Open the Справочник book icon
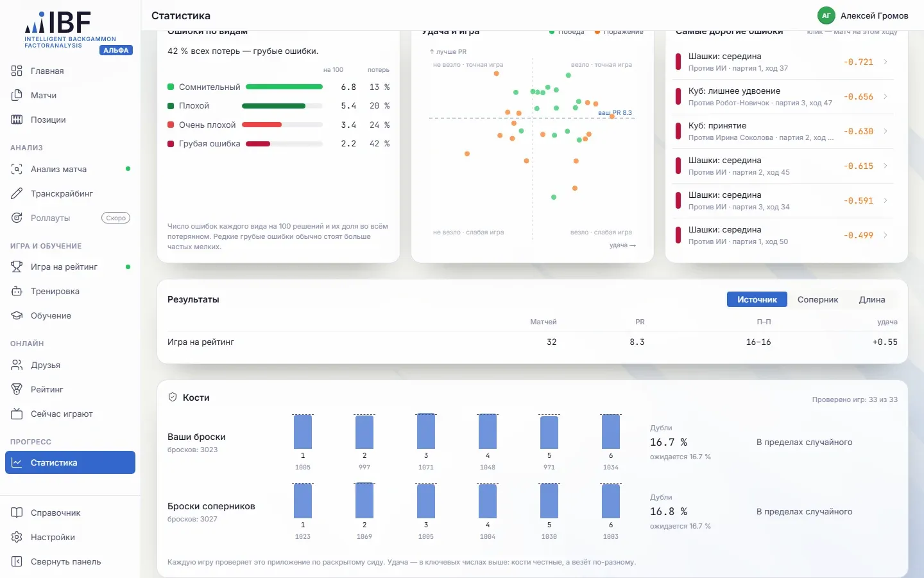 [17, 512]
